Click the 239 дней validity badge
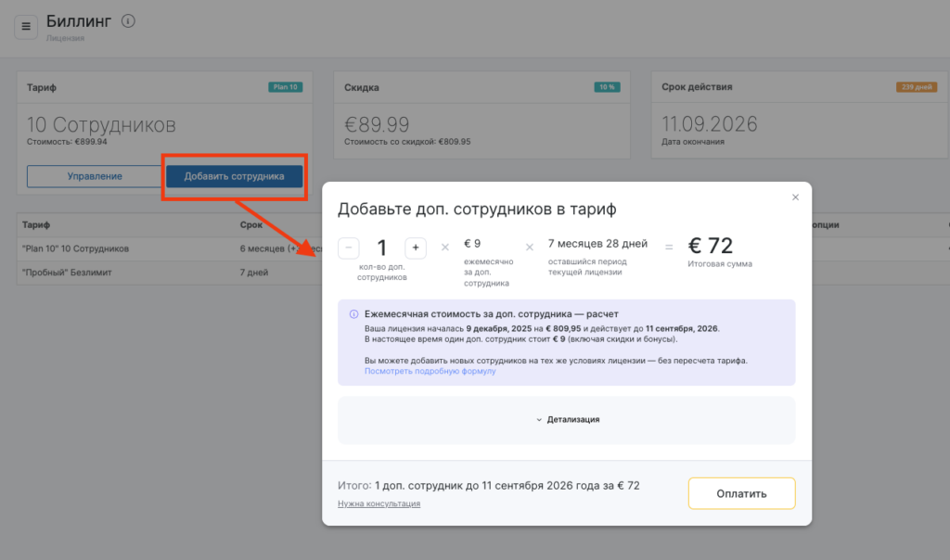The image size is (950, 560). (x=915, y=87)
